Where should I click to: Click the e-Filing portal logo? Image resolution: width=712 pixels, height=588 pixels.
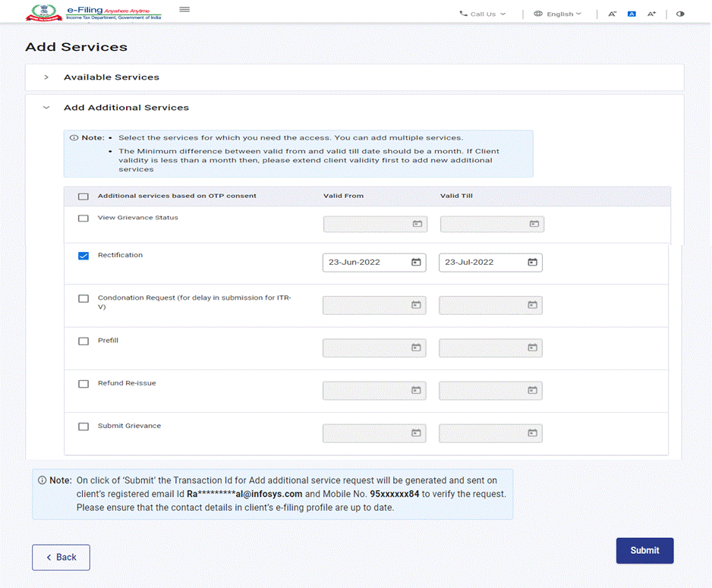[93, 12]
